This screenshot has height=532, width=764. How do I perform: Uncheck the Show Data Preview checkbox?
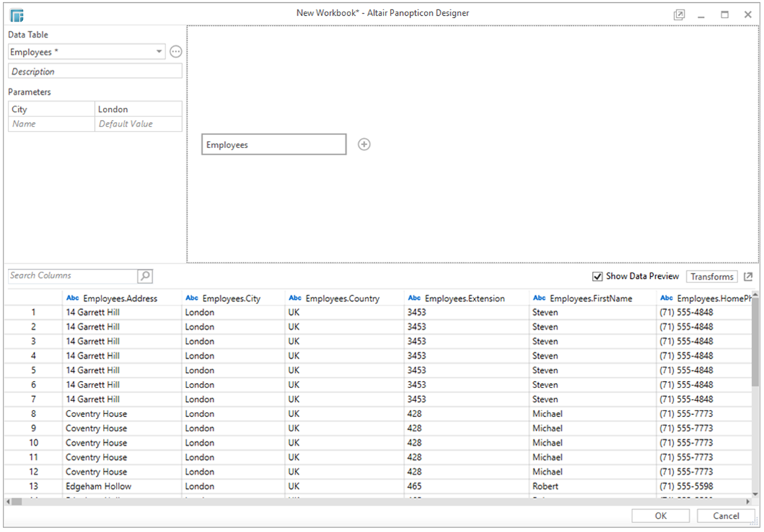point(597,277)
